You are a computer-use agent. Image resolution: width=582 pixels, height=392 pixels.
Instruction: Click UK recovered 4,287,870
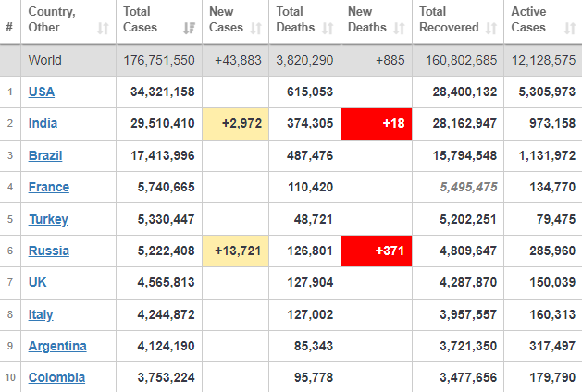point(468,282)
